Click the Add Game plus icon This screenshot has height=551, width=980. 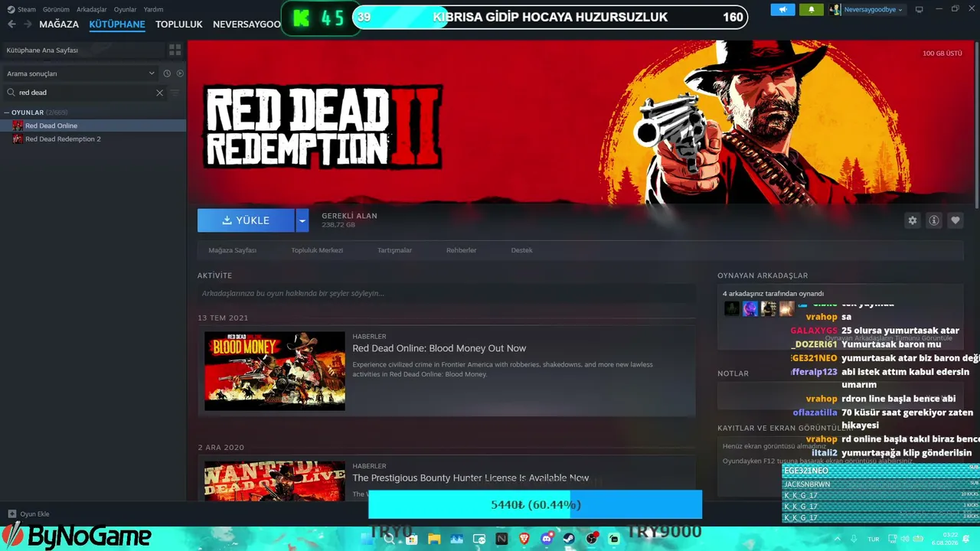(11, 514)
